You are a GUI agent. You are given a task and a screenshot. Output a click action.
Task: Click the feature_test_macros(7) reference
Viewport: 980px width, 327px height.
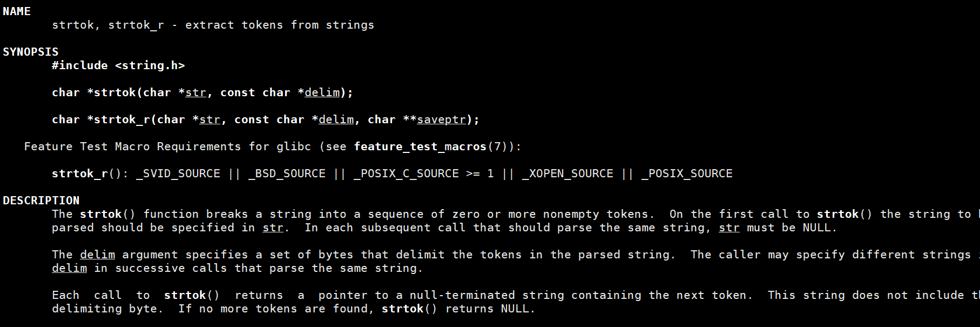click(430, 146)
